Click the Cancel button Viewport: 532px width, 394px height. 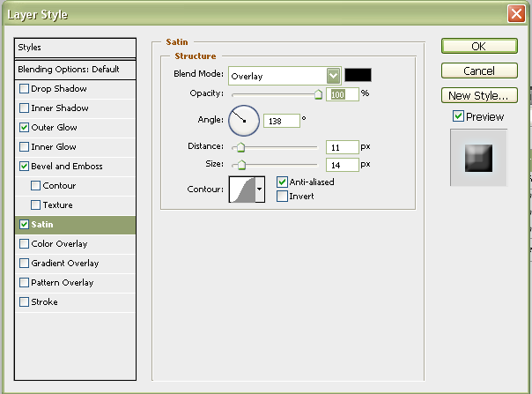point(479,71)
